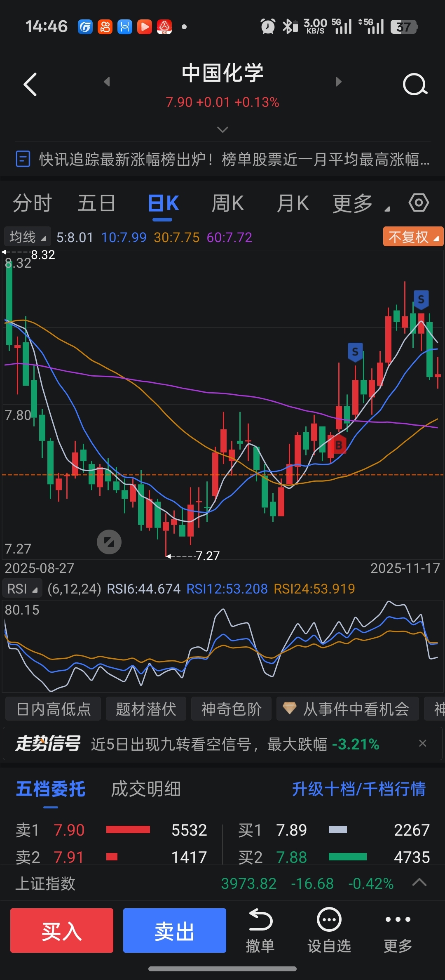Tap 卖1 price 7.90
Image resolution: width=445 pixels, height=980 pixels.
(x=69, y=830)
